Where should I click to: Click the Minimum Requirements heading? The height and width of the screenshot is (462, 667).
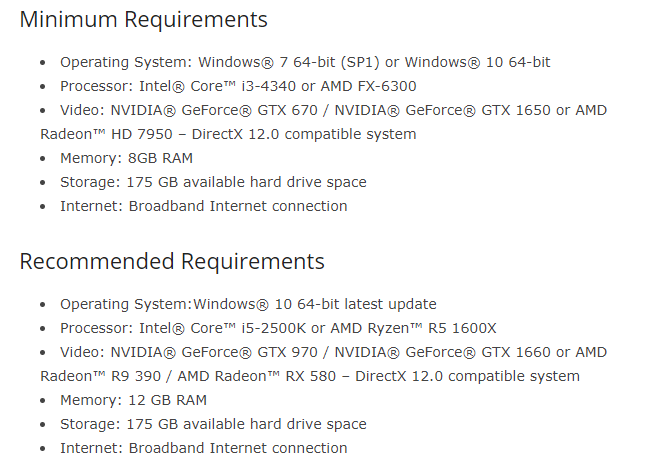pos(143,20)
